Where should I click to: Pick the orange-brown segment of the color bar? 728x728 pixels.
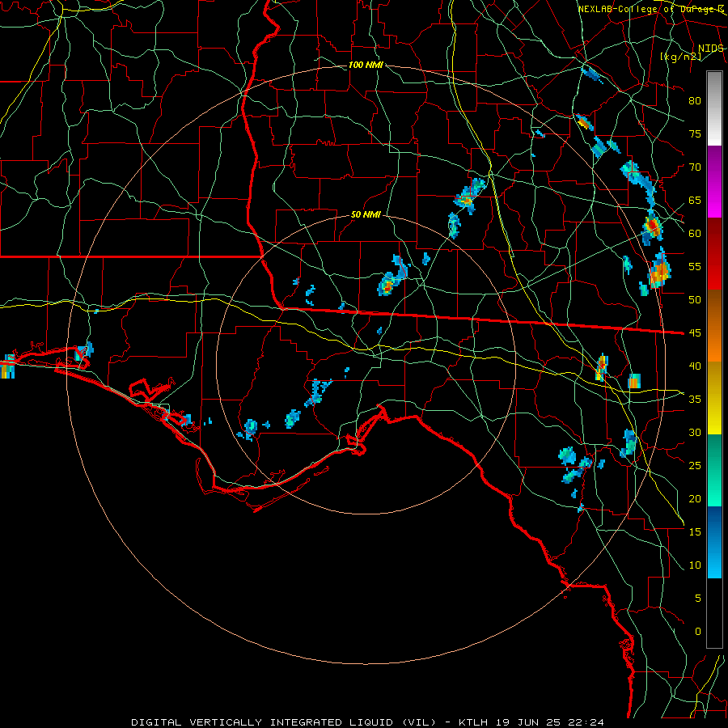pos(714,325)
